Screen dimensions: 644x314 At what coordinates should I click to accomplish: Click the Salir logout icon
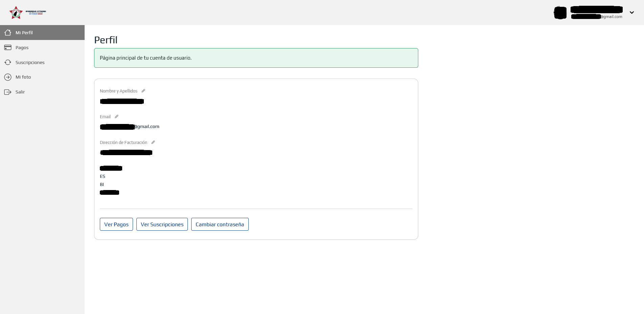(x=8, y=92)
